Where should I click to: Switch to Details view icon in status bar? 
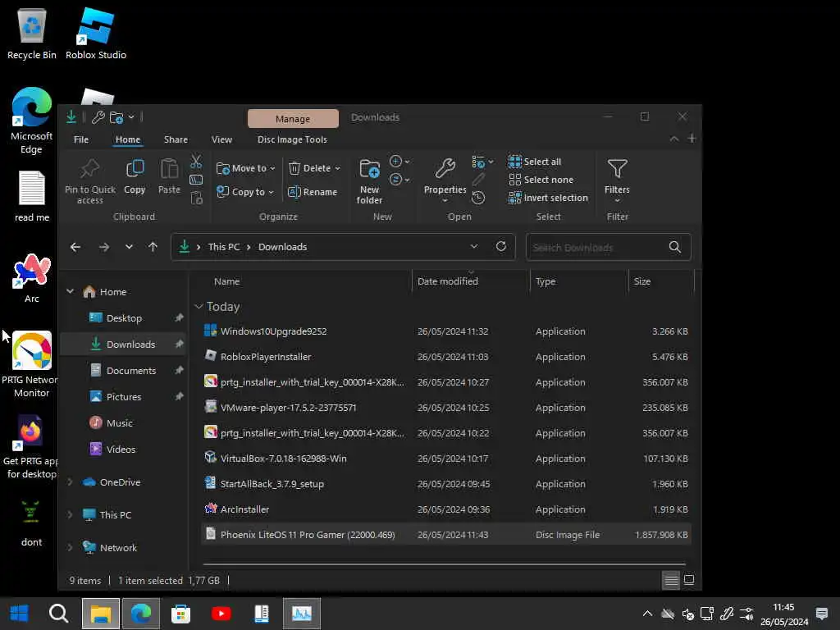[671, 580]
